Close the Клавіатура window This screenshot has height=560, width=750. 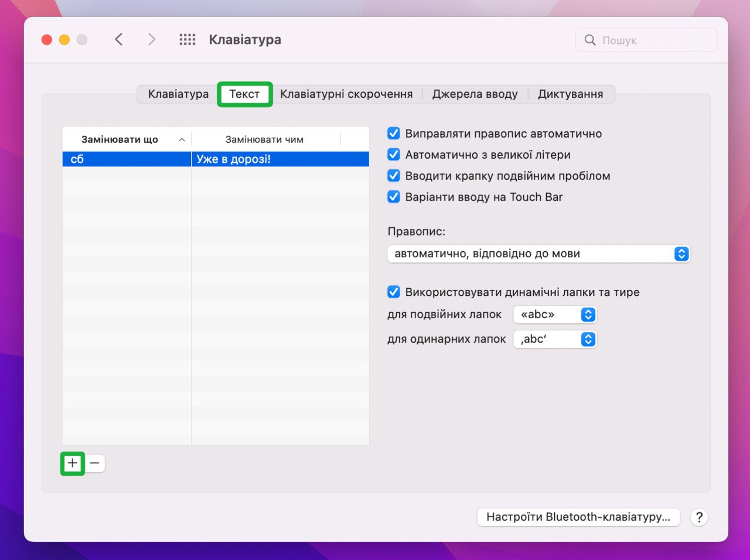(x=47, y=39)
